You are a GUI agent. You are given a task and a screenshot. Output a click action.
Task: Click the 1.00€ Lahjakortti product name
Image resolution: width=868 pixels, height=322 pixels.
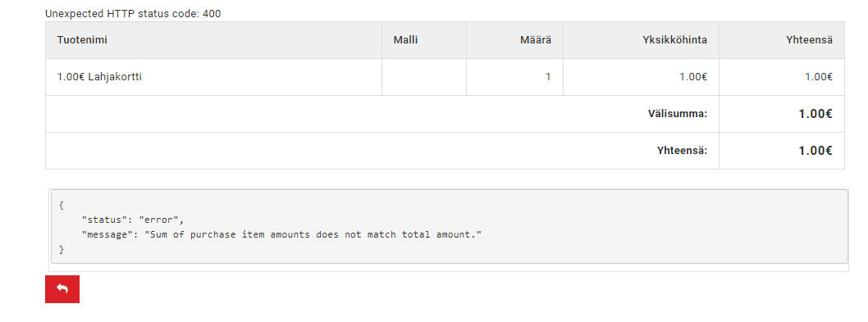click(x=99, y=77)
